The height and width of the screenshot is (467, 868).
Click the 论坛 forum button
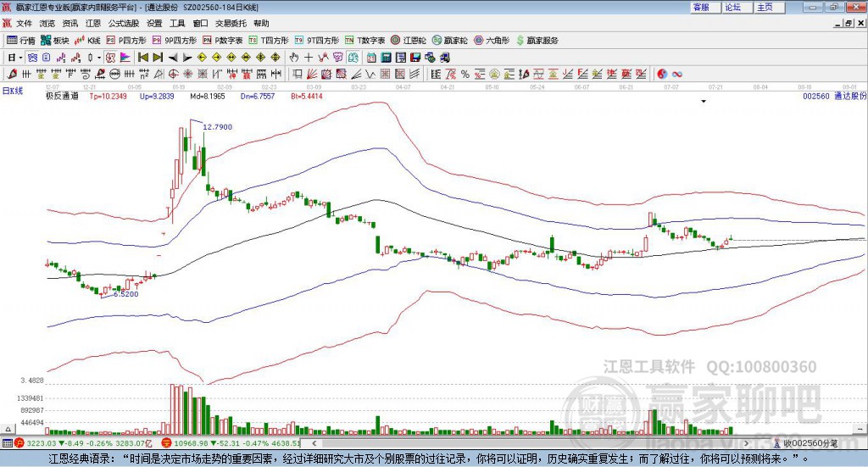pyautogui.click(x=737, y=7)
